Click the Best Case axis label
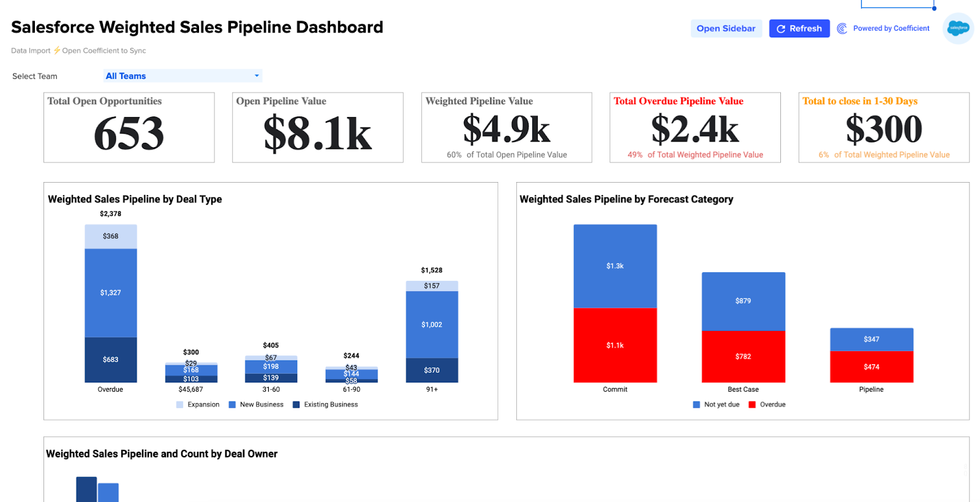 [743, 389]
